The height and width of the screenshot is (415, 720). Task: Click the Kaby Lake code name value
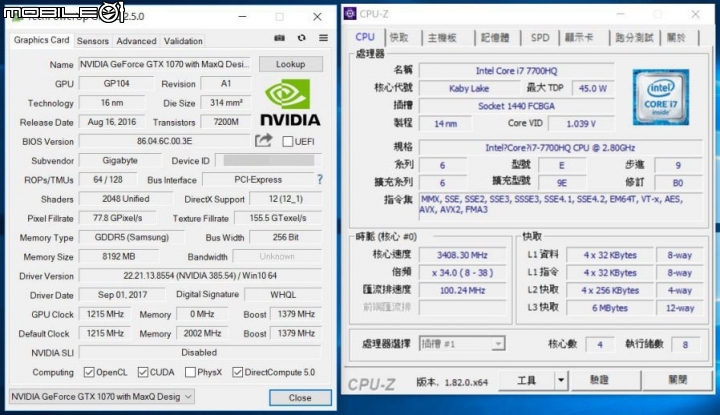pos(469,88)
